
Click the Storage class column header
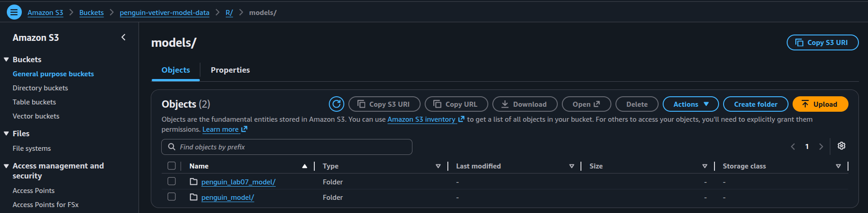click(744, 166)
